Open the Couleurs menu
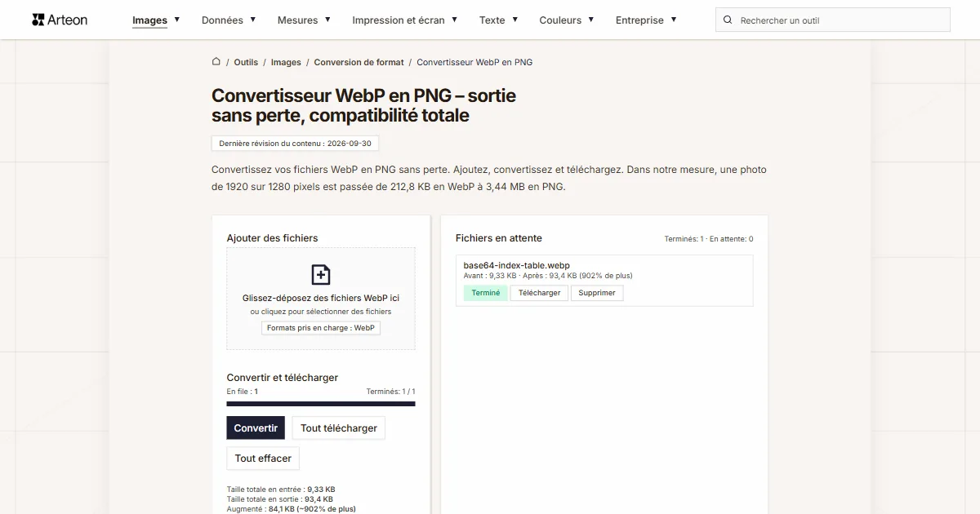The height and width of the screenshot is (514, 980). (560, 20)
